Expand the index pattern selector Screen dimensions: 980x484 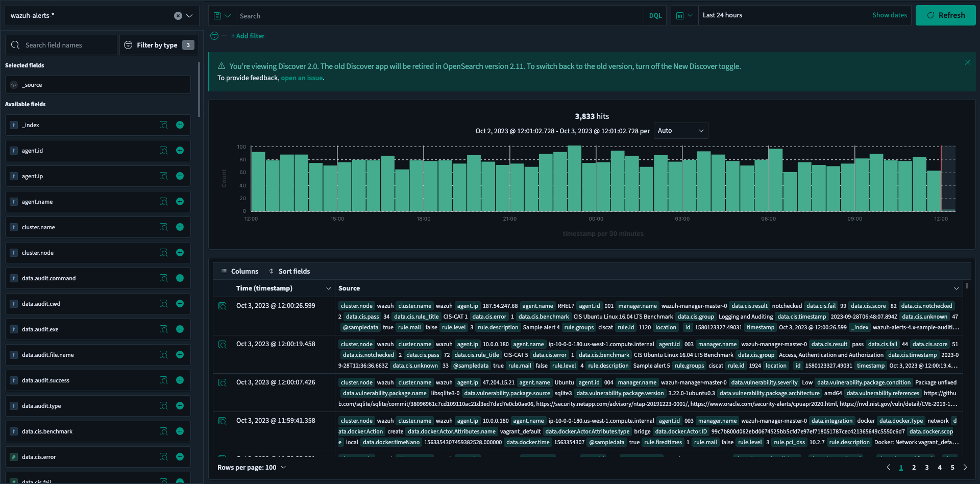tap(190, 15)
